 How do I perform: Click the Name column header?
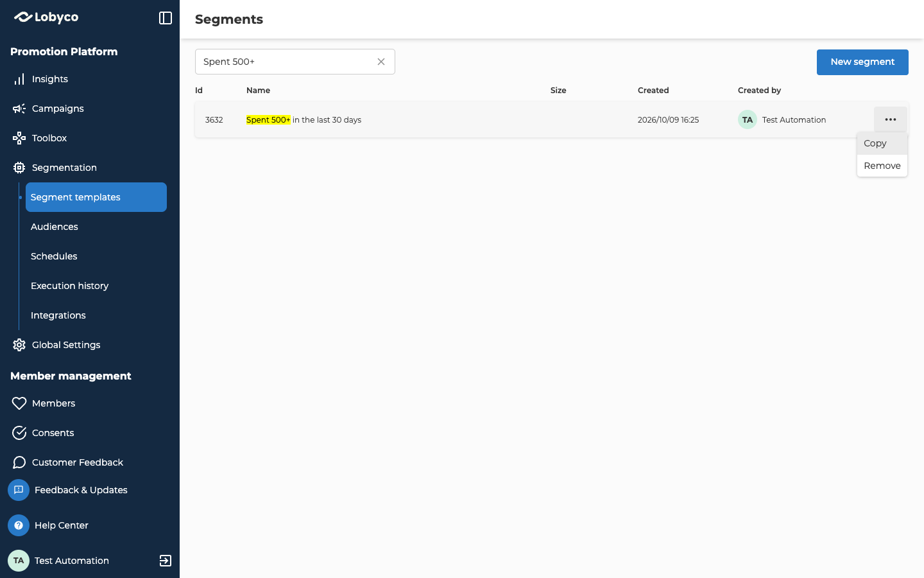(258, 91)
